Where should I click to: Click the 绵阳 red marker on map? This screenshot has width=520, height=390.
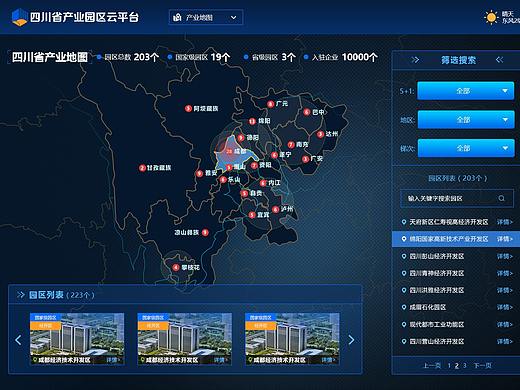(252, 121)
